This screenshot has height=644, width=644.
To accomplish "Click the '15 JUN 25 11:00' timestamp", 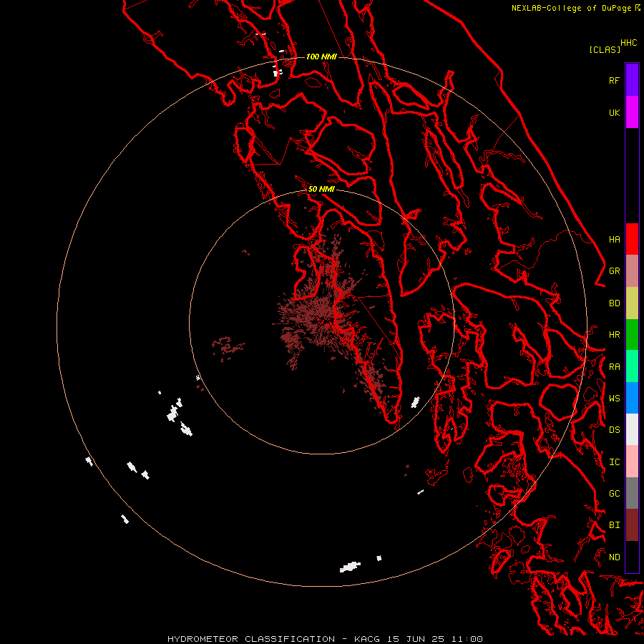I will point(434,639).
